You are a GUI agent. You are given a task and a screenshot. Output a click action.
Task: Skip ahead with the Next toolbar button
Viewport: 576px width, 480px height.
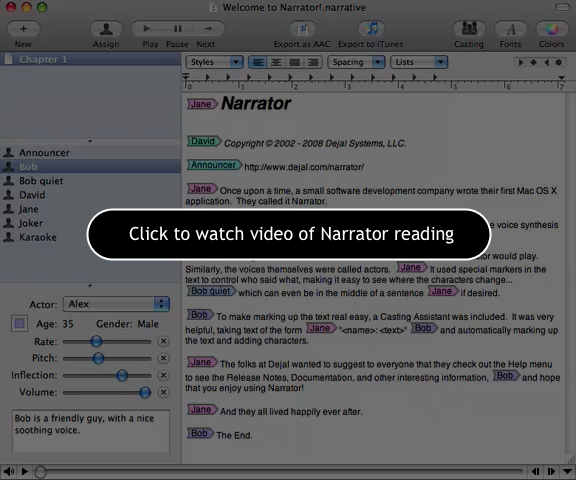[208, 29]
